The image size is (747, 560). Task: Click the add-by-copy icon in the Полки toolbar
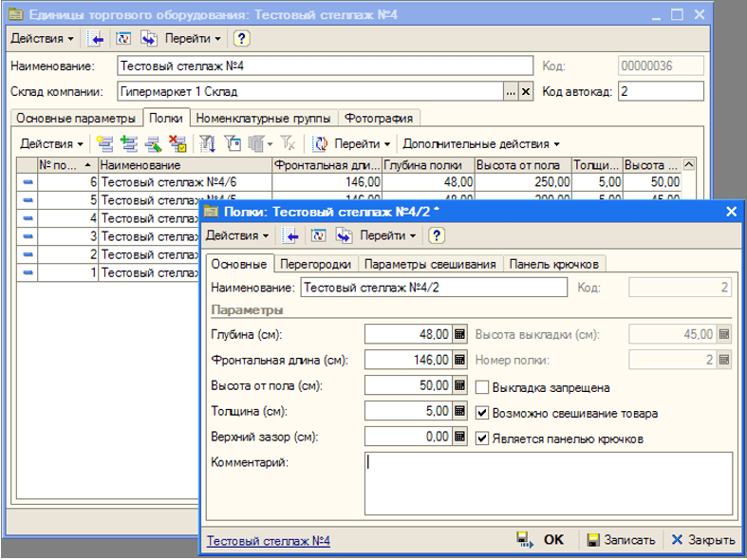tap(129, 144)
